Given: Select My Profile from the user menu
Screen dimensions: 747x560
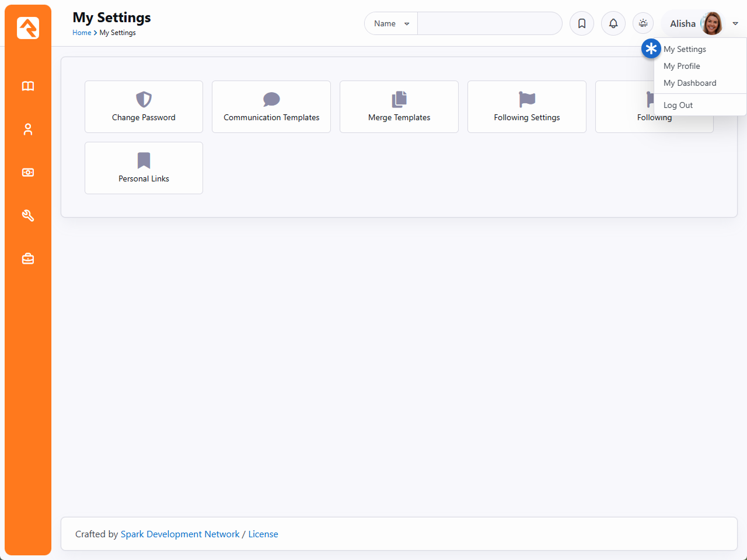Looking at the screenshot, I should click(682, 66).
